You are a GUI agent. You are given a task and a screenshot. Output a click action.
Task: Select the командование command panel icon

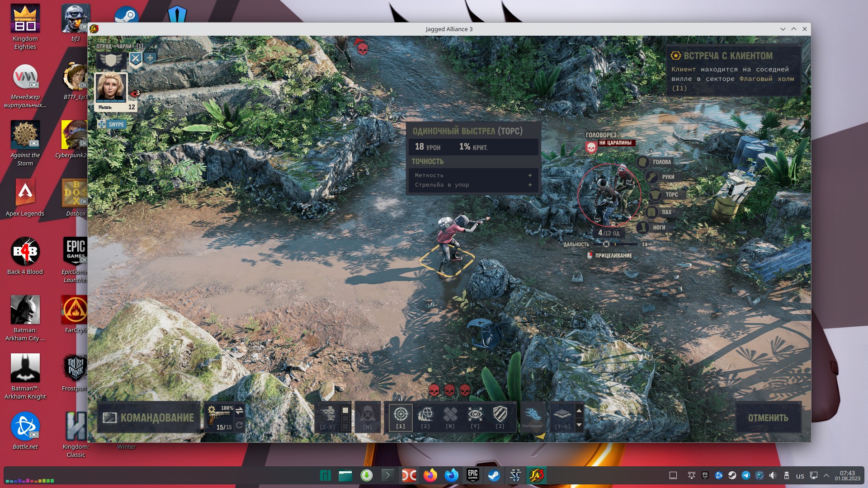pos(109,417)
